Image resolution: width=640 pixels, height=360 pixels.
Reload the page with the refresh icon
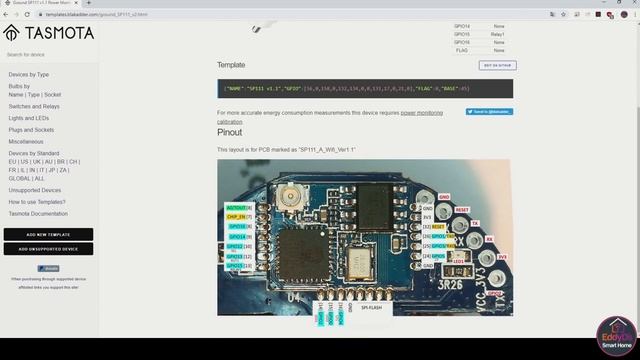(27, 14)
